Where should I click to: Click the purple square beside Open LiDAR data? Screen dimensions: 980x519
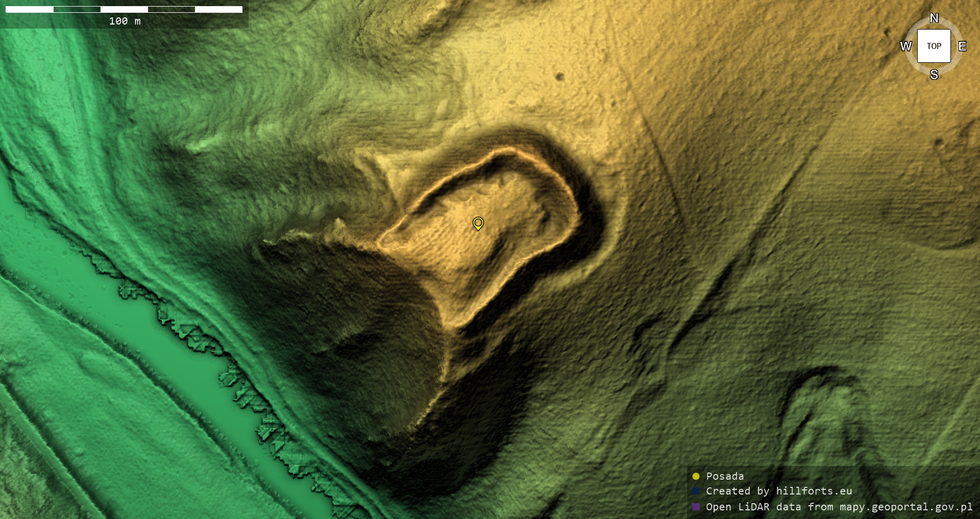point(696,507)
